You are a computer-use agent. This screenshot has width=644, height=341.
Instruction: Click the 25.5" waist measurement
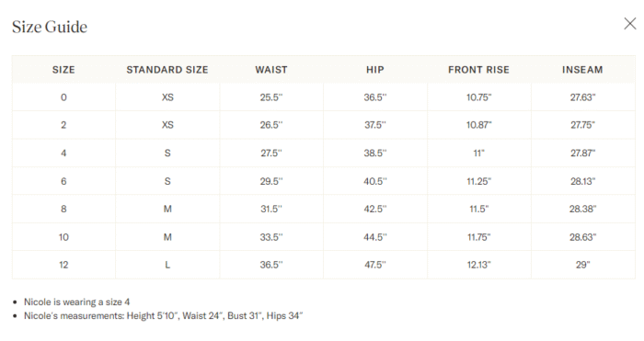point(271,97)
